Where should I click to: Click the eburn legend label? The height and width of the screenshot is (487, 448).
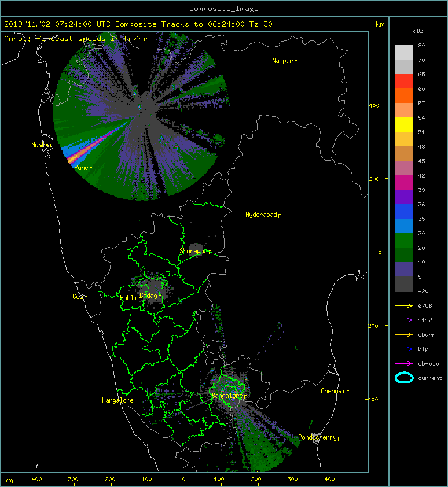(x=427, y=335)
